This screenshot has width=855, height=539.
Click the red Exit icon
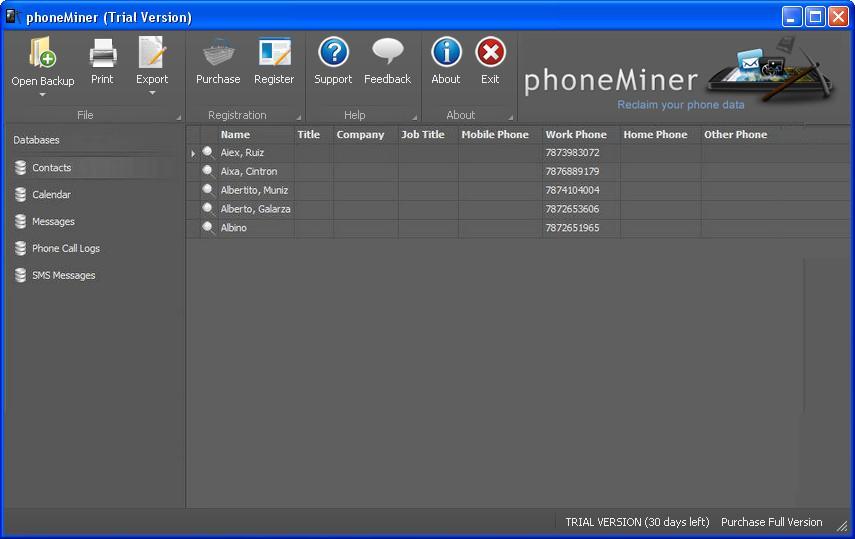490,52
